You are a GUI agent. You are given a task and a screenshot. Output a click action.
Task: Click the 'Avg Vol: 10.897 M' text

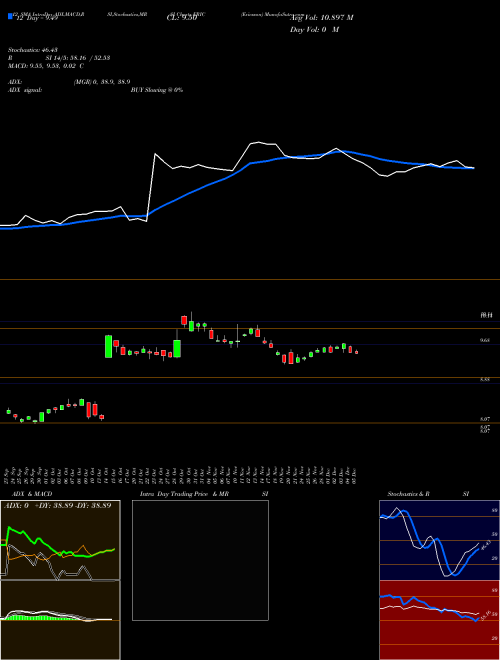click(322, 18)
